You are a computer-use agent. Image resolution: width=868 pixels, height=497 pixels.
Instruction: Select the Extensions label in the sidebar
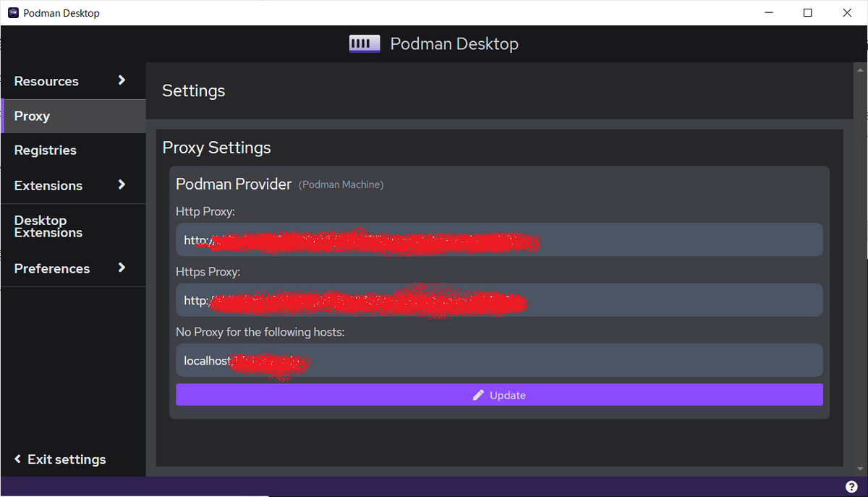[x=48, y=185]
